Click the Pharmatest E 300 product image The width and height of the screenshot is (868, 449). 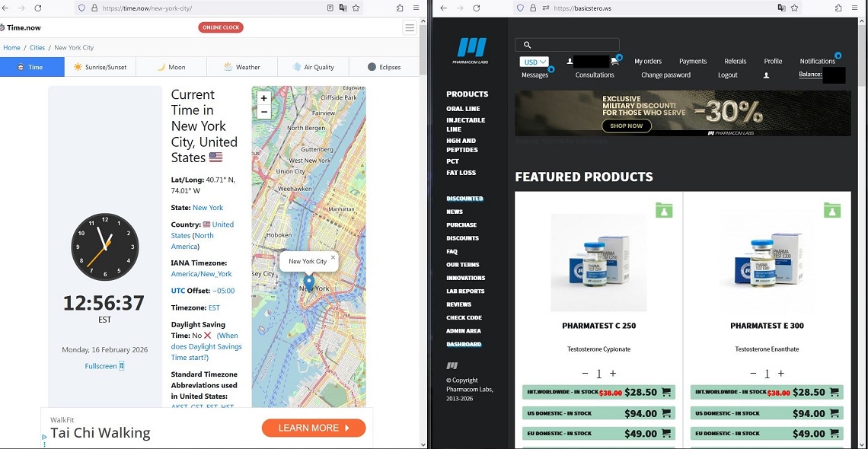[767, 263]
